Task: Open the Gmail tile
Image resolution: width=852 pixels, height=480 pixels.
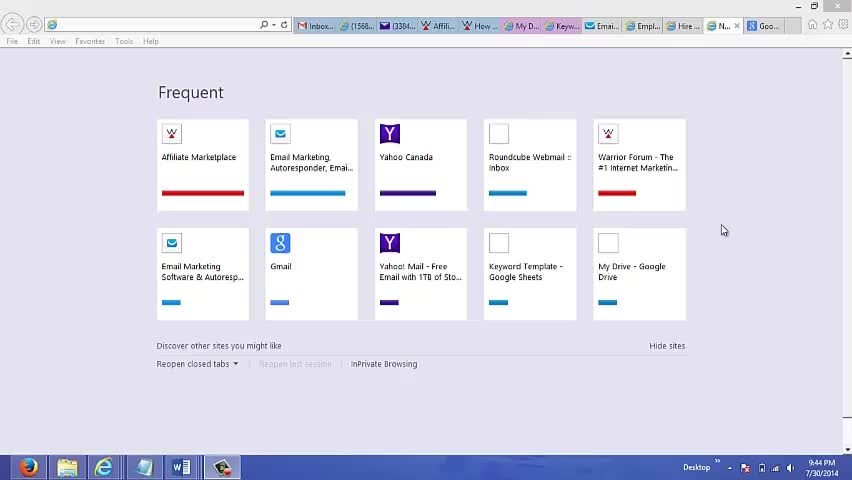Action: [311, 274]
